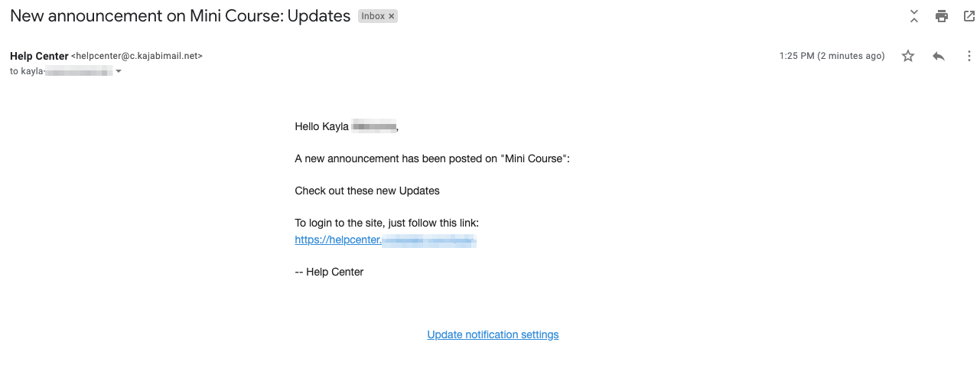This screenshot has height=372, width=980.
Task: Open the email in a new window
Action: 969,16
